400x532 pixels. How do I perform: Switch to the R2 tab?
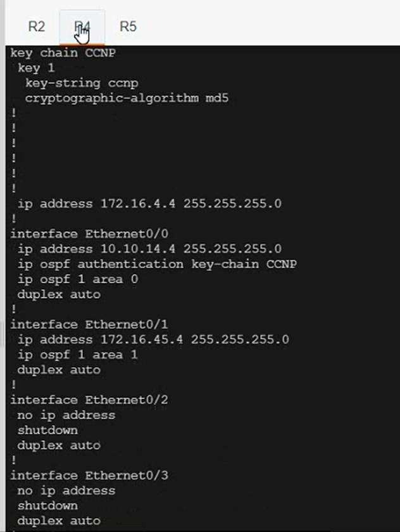37,27
